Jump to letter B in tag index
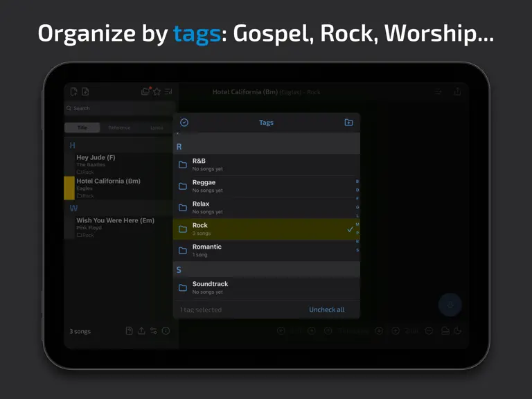The height and width of the screenshot is (399, 532). (357, 181)
